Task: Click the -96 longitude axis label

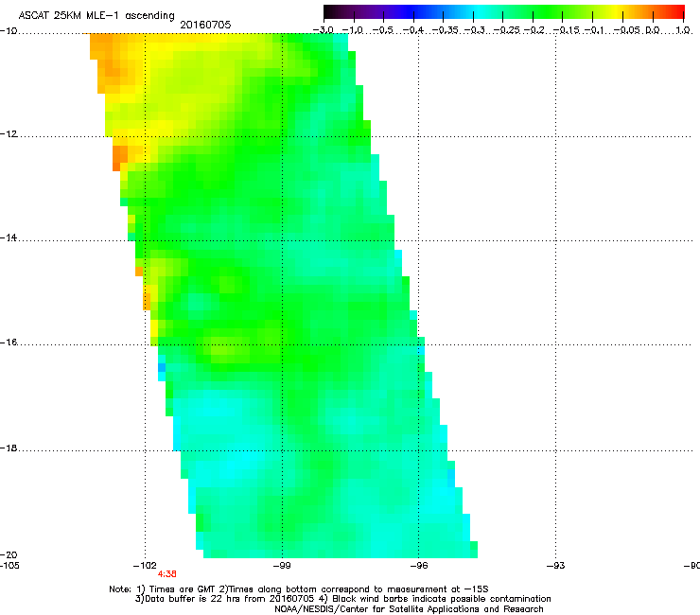Action: (x=419, y=566)
